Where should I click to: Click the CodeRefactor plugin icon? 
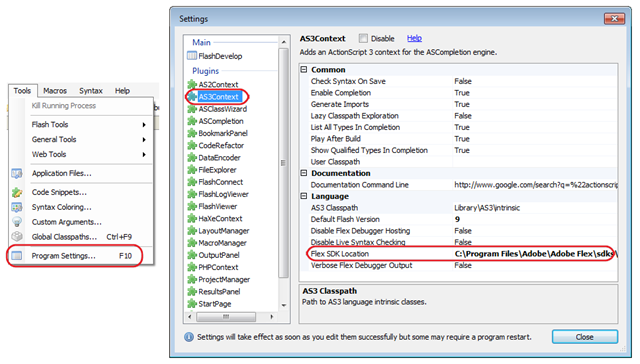[x=192, y=145]
